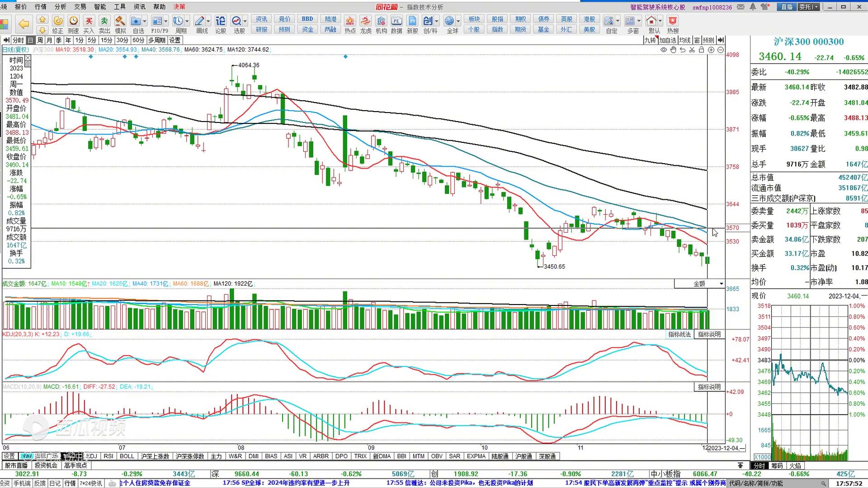The width and height of the screenshot is (868, 488).
Task: Select the 60分 period button
Action: coord(138,40)
